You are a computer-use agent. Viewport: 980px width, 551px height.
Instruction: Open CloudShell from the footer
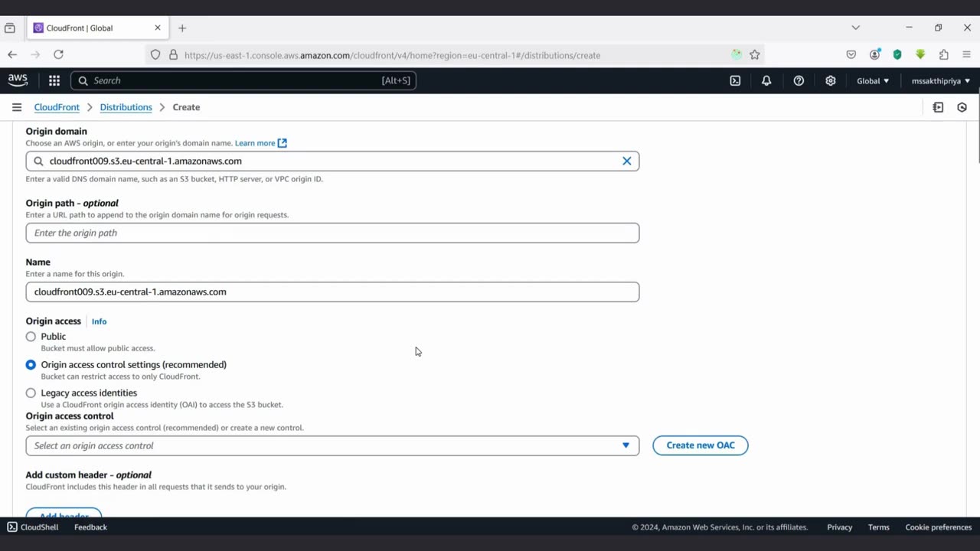(33, 527)
